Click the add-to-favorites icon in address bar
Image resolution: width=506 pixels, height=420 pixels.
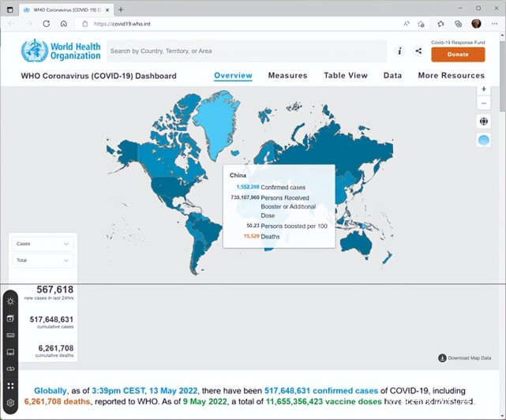[421, 24]
